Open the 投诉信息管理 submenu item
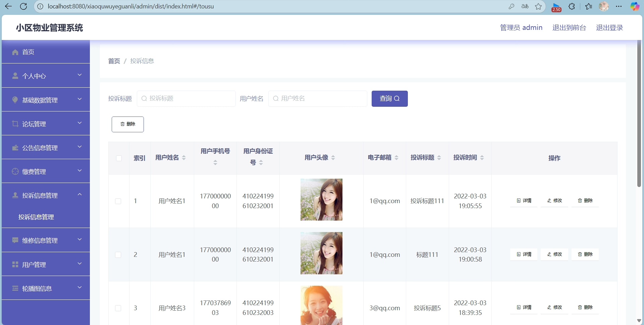Screen dimensions: 644x325 pos(36,217)
